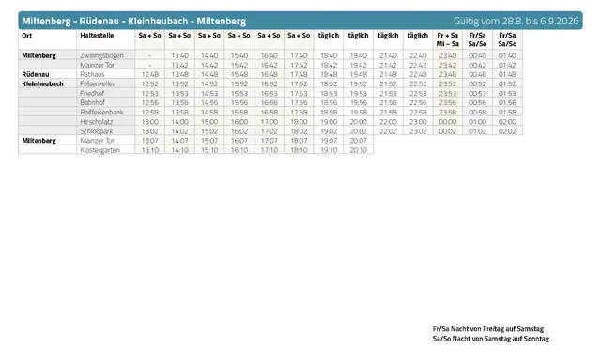Image resolution: width=601 pixels, height=364 pixels.
Task: Click the 16:53 Friedhof time
Action: [270, 94]
